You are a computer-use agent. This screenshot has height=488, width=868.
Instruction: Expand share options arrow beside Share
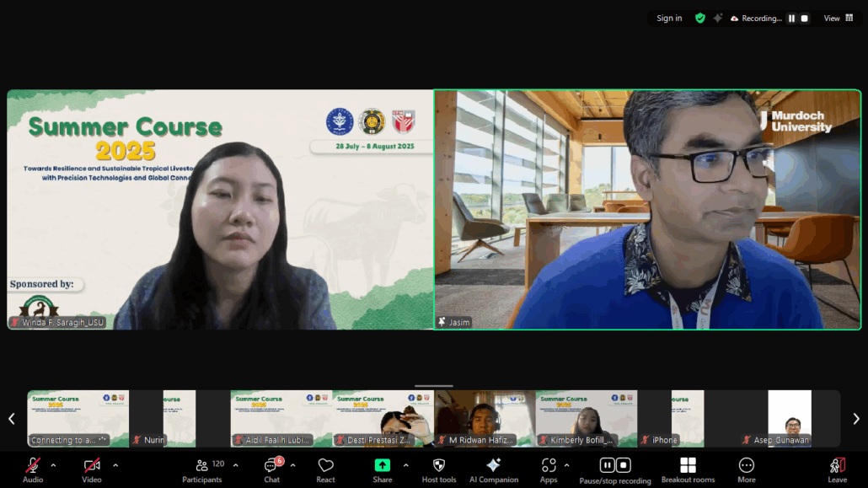(405, 465)
